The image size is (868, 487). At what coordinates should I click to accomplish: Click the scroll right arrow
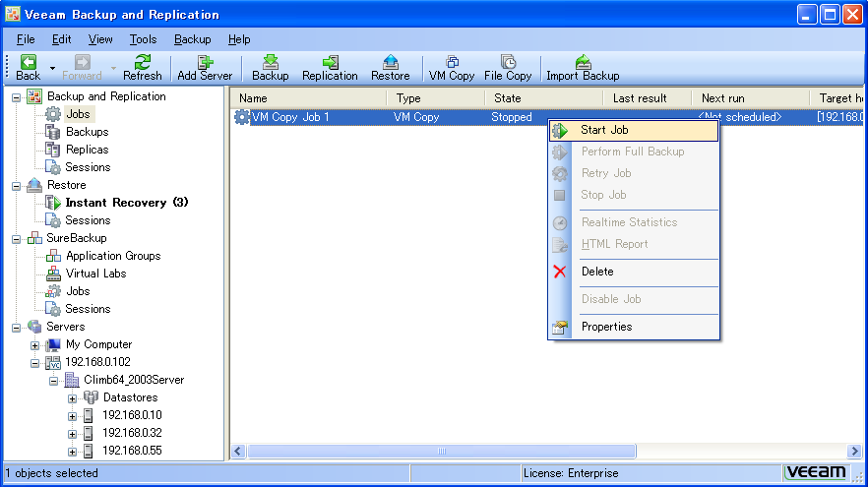(854, 451)
